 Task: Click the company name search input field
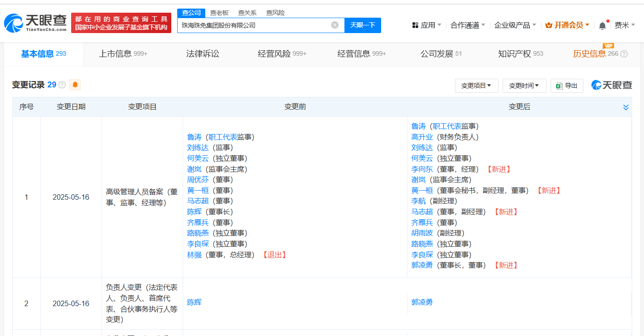256,25
